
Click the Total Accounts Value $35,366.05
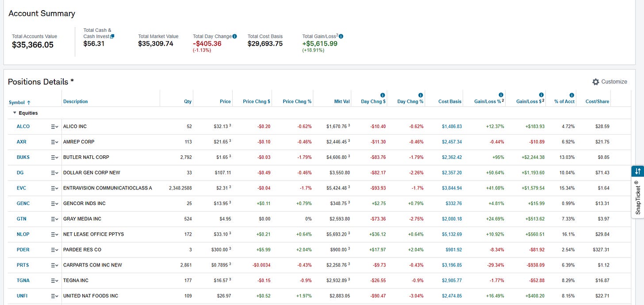[x=33, y=45]
